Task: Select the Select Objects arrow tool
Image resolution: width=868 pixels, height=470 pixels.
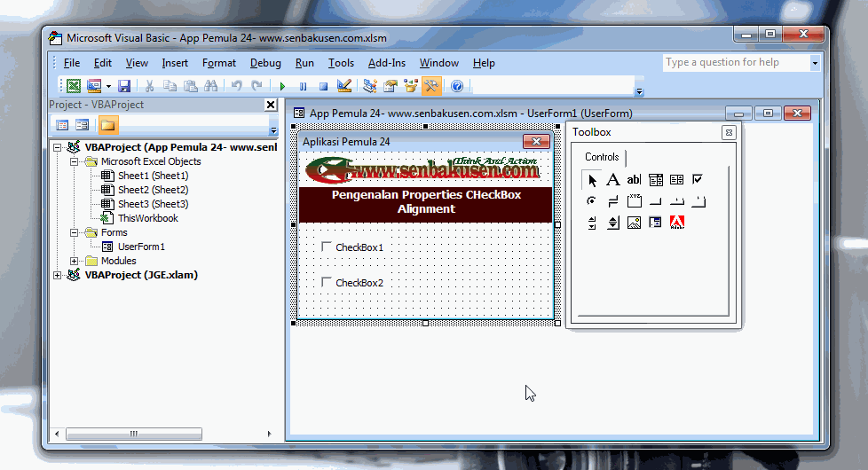Action: [x=592, y=180]
